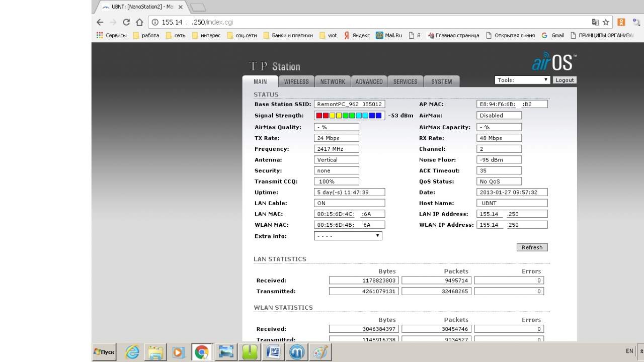Image resolution: width=644 pixels, height=362 pixels.
Task: Open a new browser tab
Action: (x=198, y=7)
